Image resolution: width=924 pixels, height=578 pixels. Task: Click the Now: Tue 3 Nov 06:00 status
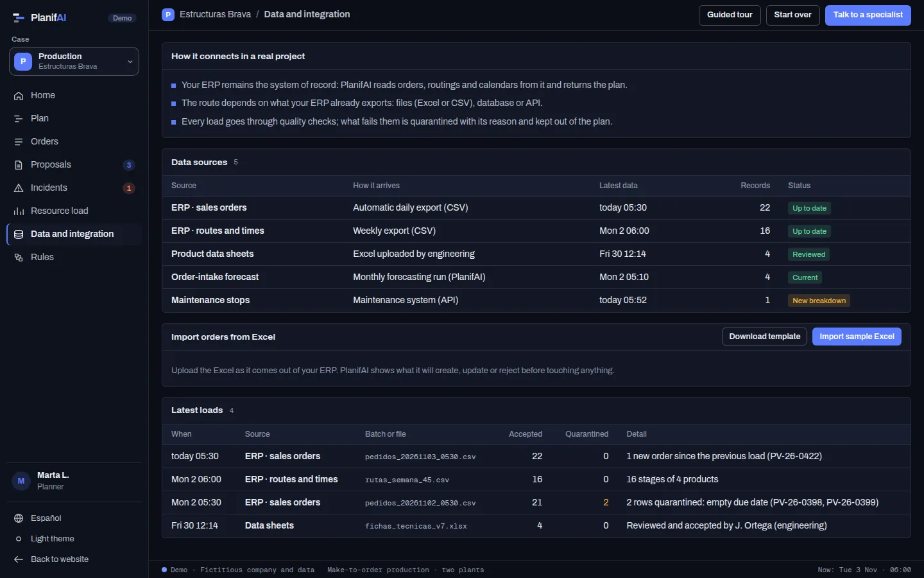(864, 570)
